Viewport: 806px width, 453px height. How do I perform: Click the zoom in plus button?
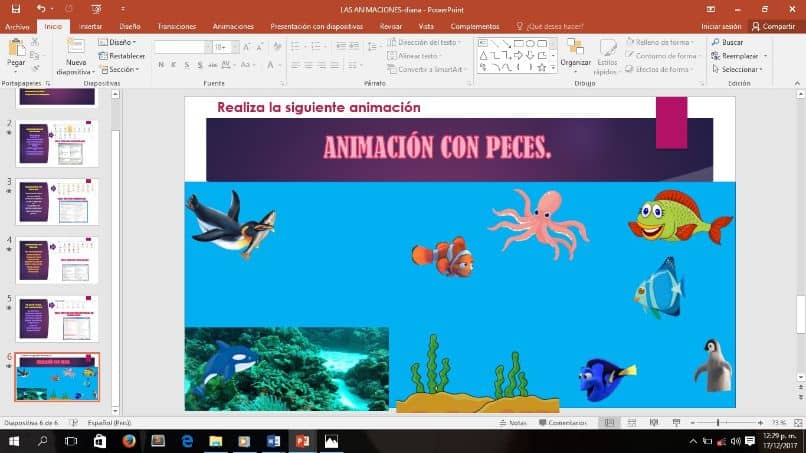click(760, 422)
